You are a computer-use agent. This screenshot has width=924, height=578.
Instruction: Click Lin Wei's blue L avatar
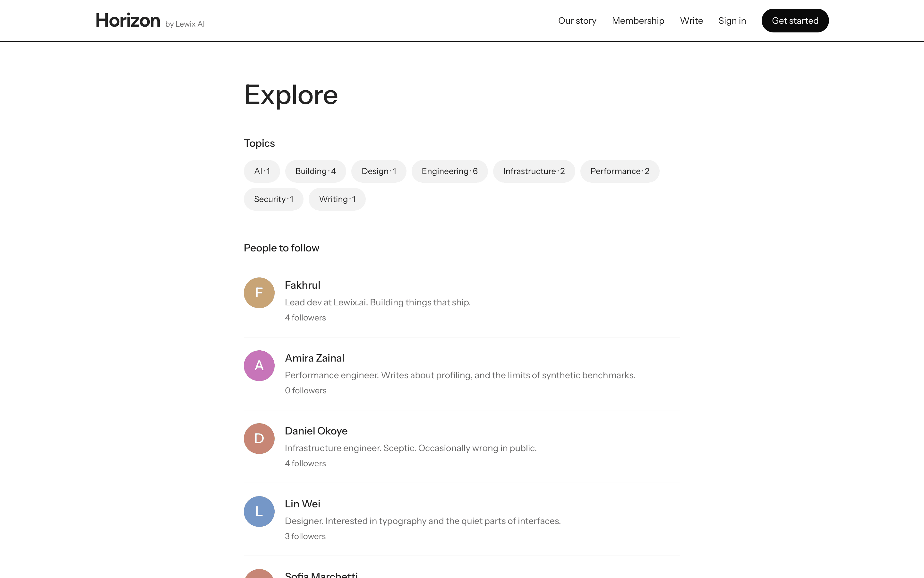point(259,512)
